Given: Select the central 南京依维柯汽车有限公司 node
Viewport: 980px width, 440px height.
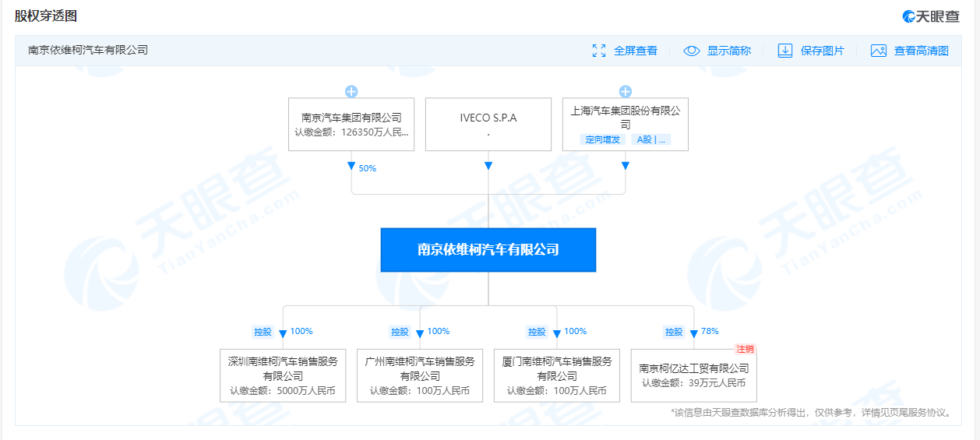Looking at the screenshot, I should 488,250.
